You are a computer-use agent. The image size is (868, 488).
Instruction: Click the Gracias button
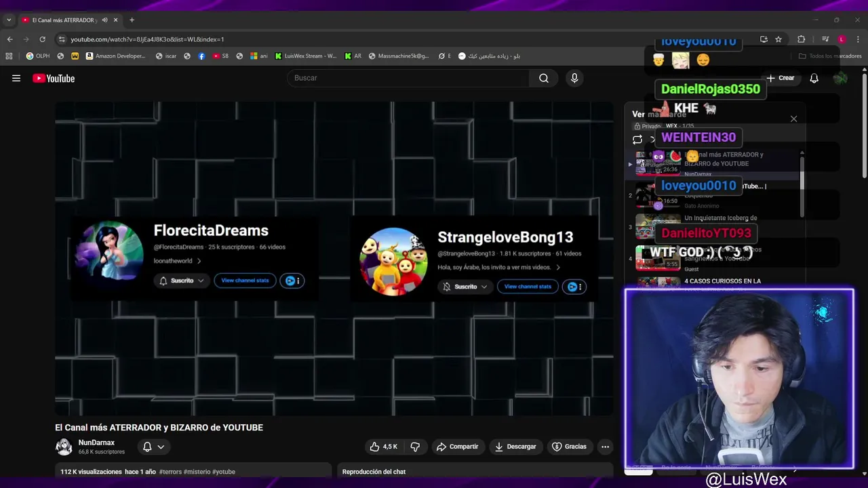coord(569,447)
